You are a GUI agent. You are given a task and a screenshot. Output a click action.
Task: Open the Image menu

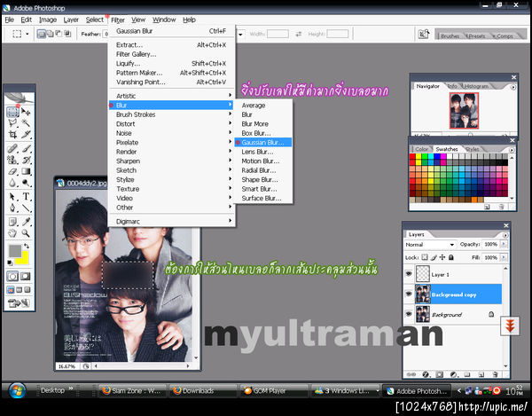48,20
